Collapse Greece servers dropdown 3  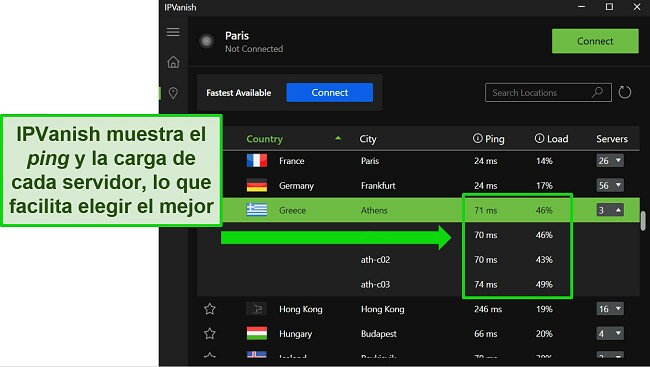pos(610,210)
